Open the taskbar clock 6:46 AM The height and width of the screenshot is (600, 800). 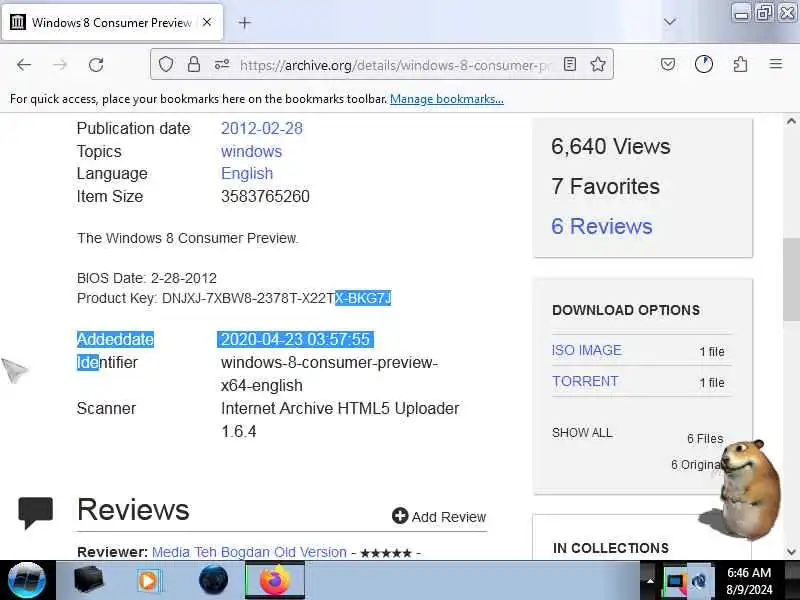pyautogui.click(x=749, y=580)
